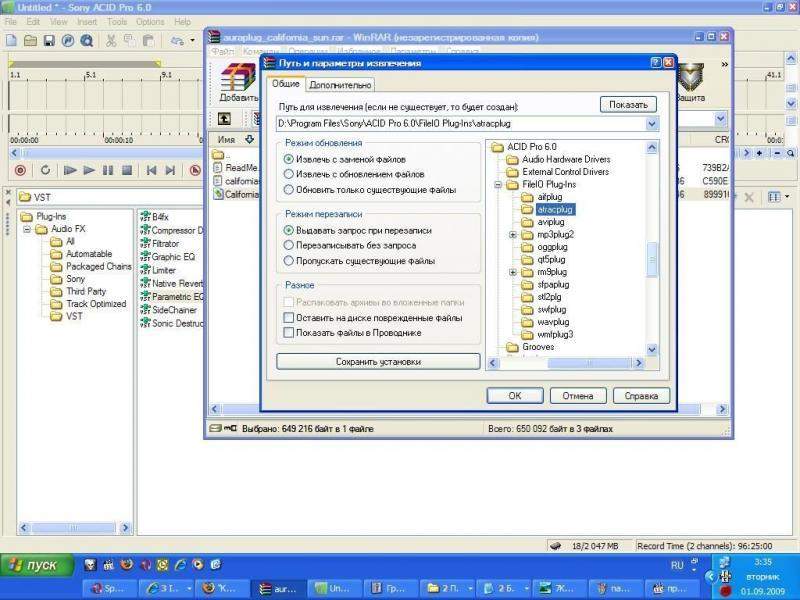Click the Cut scissors toolbar icon
800x600 pixels.
pyautogui.click(x=112, y=41)
